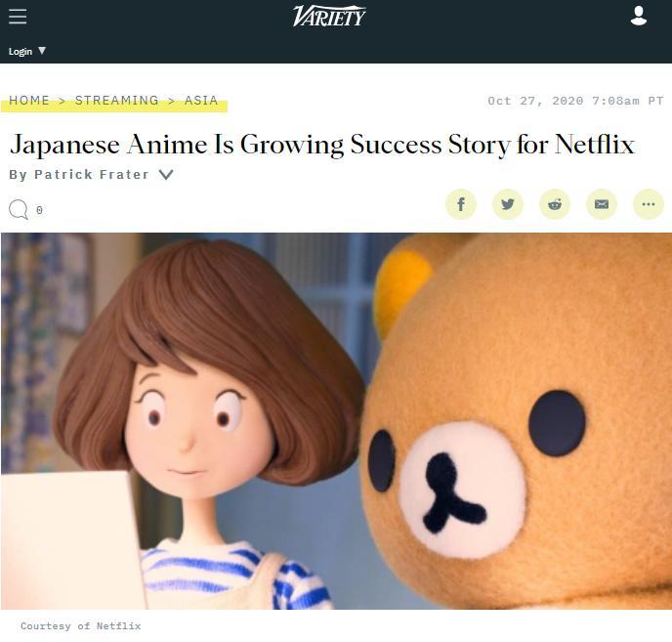
Task: Click the Rilakkuma article hero image
Action: (336, 421)
